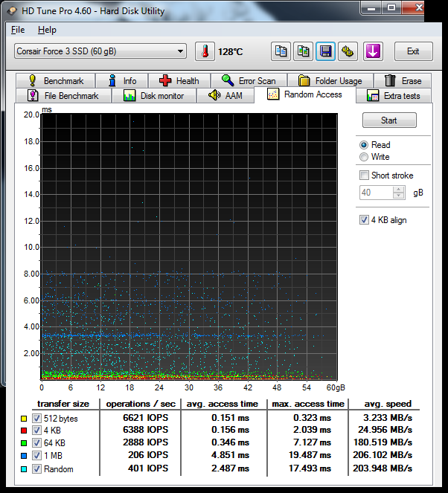
Task: Click the HD Tune Pro title bar icon
Action: point(13,11)
